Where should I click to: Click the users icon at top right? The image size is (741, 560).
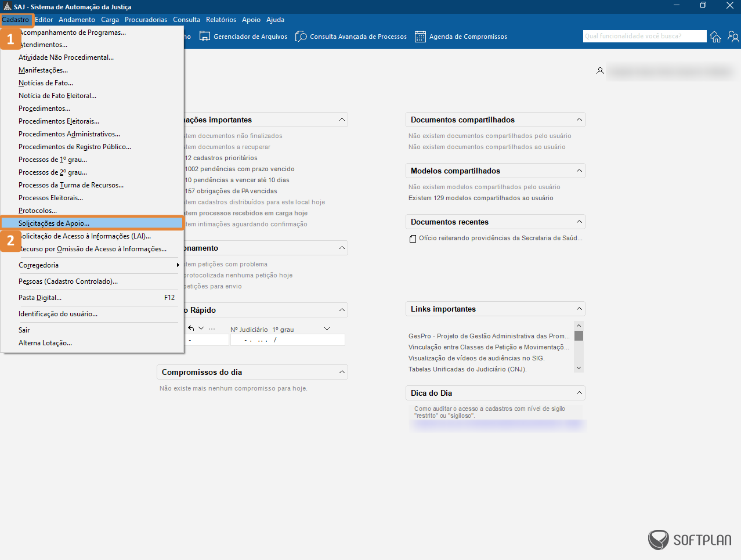[733, 36]
